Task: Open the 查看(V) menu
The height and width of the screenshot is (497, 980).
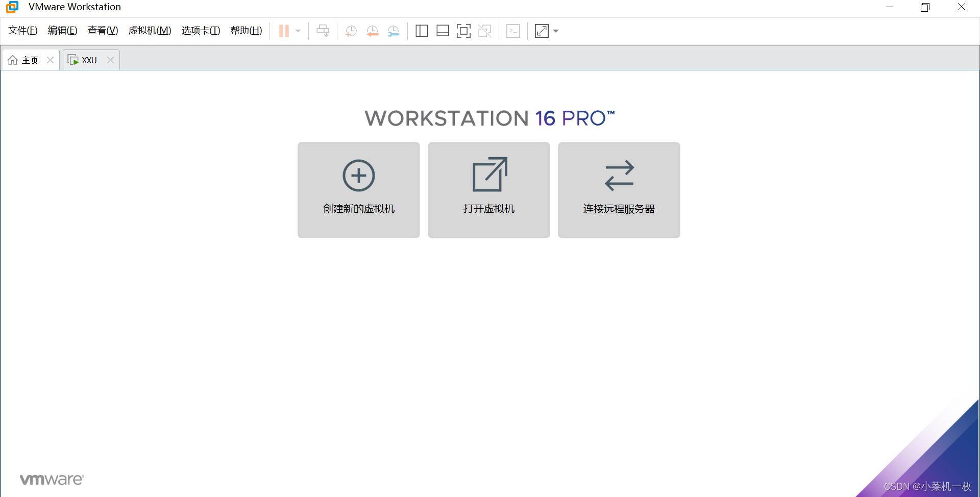Action: click(x=103, y=31)
